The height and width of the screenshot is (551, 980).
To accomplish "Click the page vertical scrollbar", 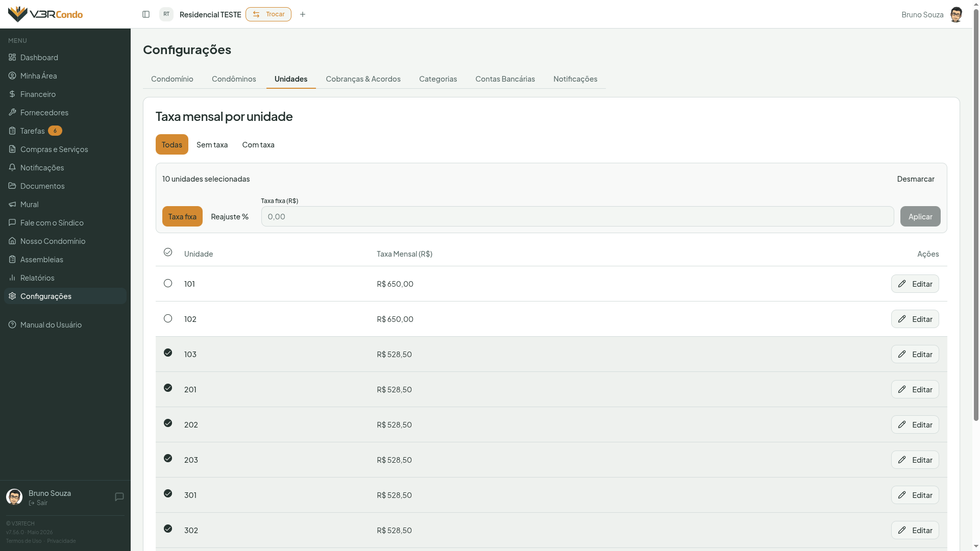I will coord(976,214).
